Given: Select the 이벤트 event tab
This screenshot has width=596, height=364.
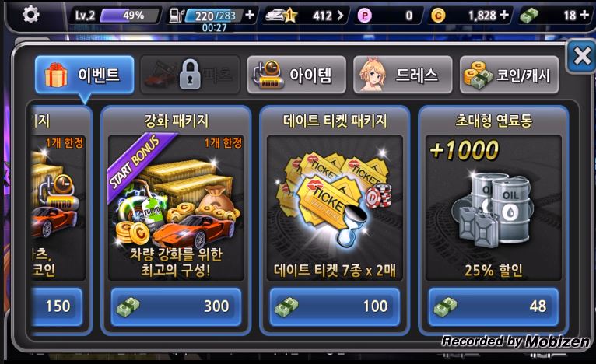Looking at the screenshot, I should pyautogui.click(x=84, y=75).
